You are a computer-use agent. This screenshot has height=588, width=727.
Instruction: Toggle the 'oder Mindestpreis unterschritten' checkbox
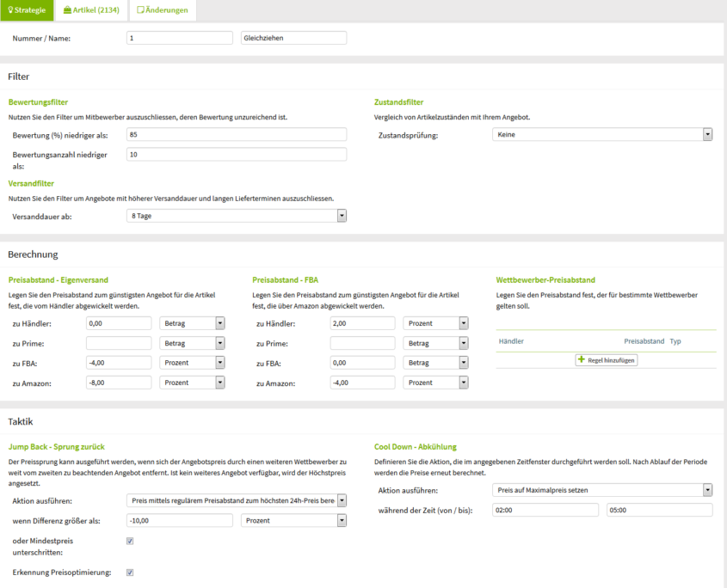point(130,541)
